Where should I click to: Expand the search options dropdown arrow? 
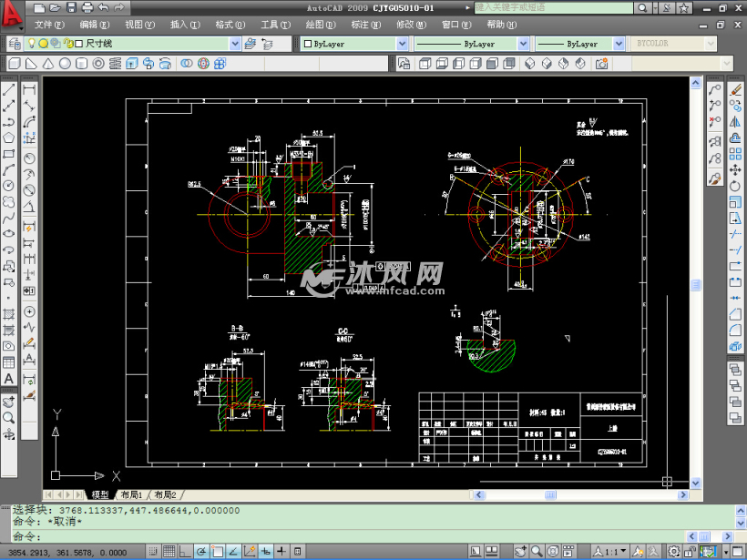coord(656,7)
